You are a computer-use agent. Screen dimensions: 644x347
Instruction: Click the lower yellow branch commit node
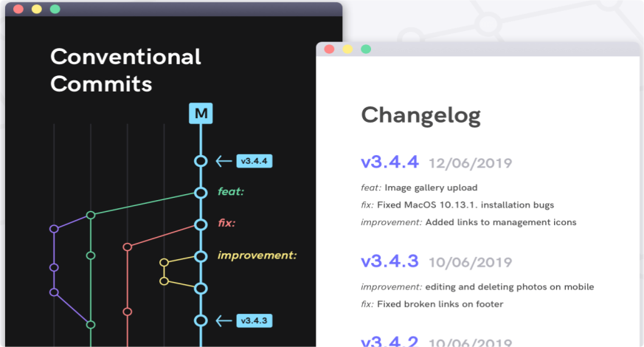(164, 281)
